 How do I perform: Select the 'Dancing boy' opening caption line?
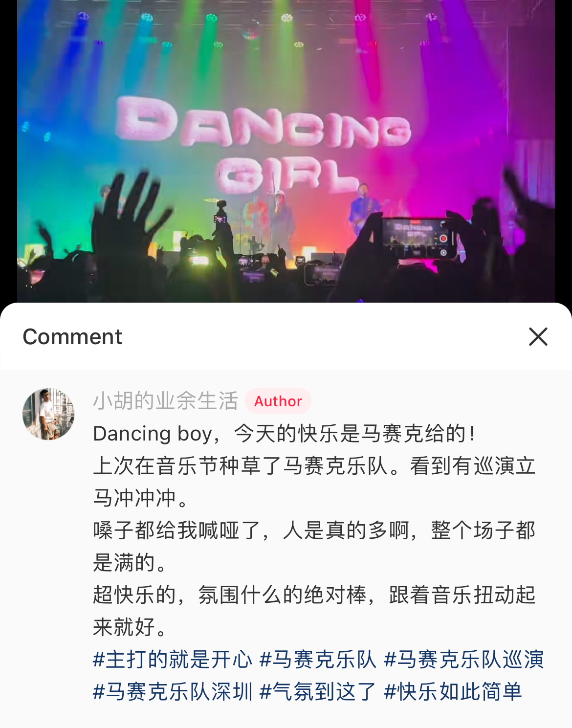coord(284,433)
